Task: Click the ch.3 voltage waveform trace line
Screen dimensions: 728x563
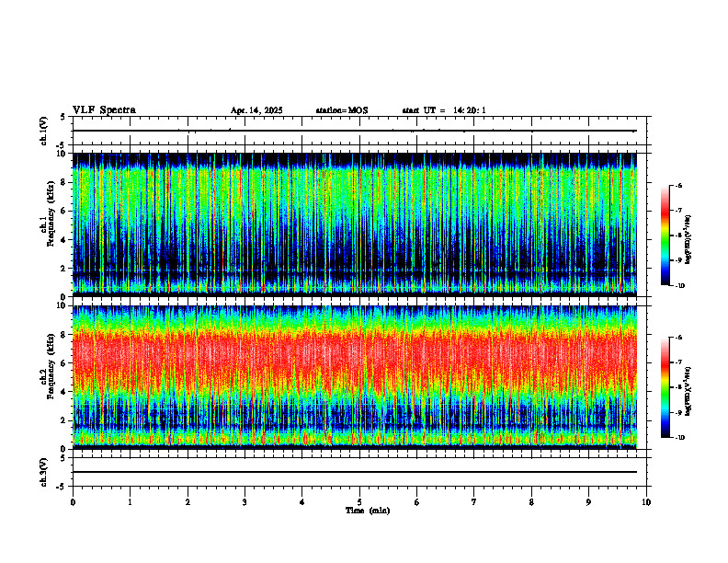Action: (355, 472)
